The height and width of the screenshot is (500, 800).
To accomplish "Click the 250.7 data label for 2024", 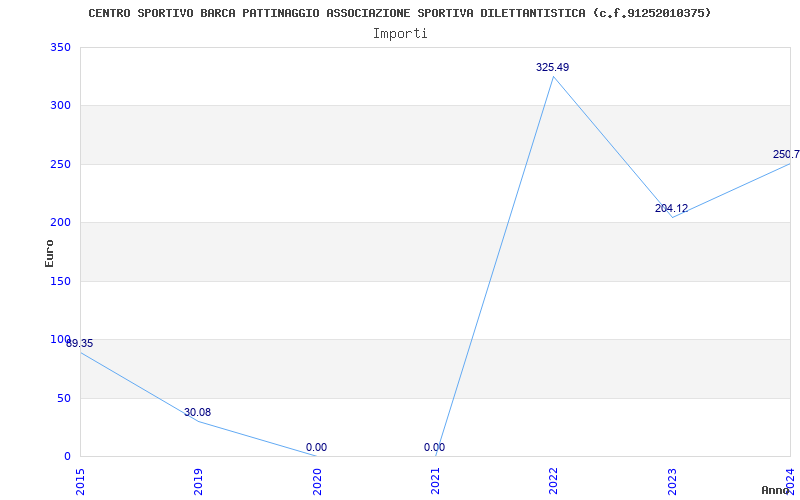I will pos(786,155).
